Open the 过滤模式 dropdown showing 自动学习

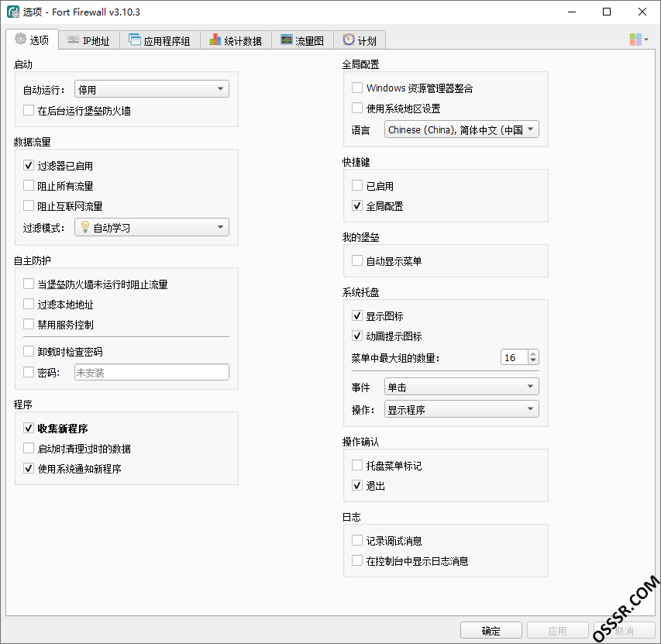[152, 227]
